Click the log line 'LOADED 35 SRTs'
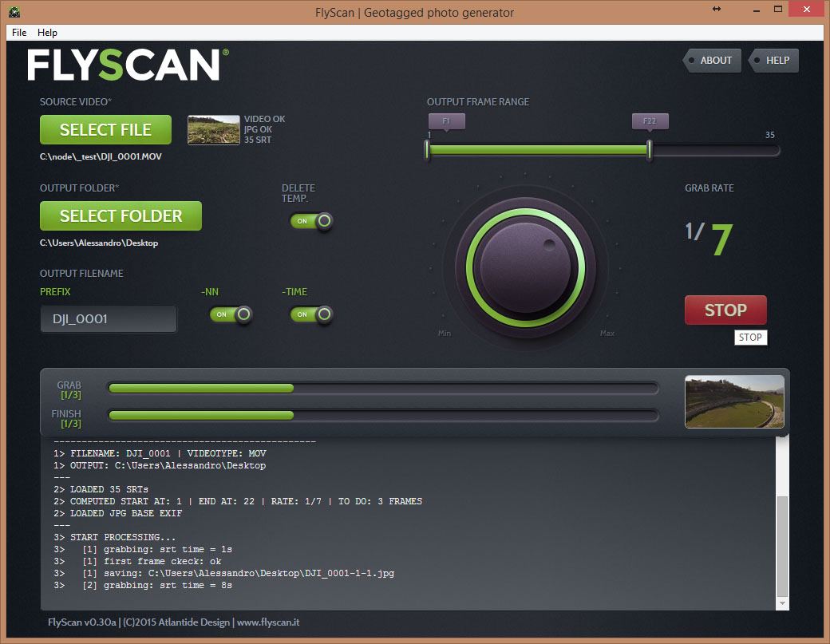This screenshot has width=830, height=644. (x=101, y=489)
